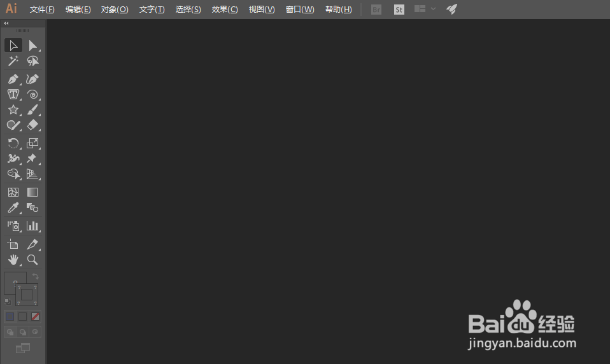Open Adobe Bridge via Br icon
Screen dimensions: 610x364
tap(376, 10)
